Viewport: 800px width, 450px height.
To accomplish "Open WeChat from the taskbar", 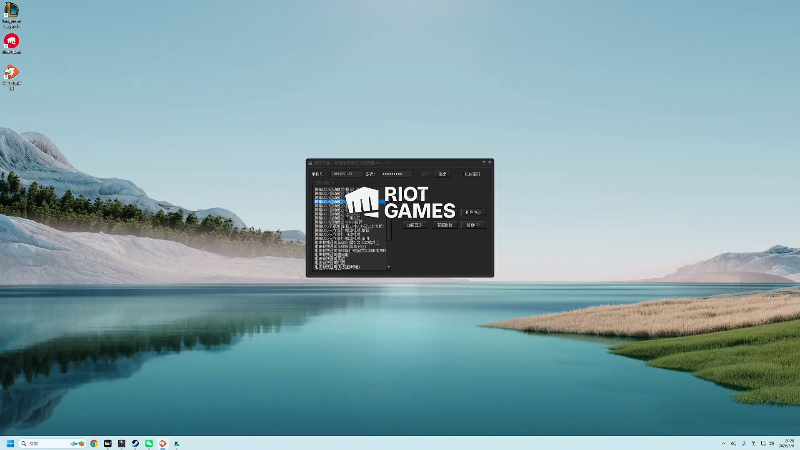I will pyautogui.click(x=149, y=443).
